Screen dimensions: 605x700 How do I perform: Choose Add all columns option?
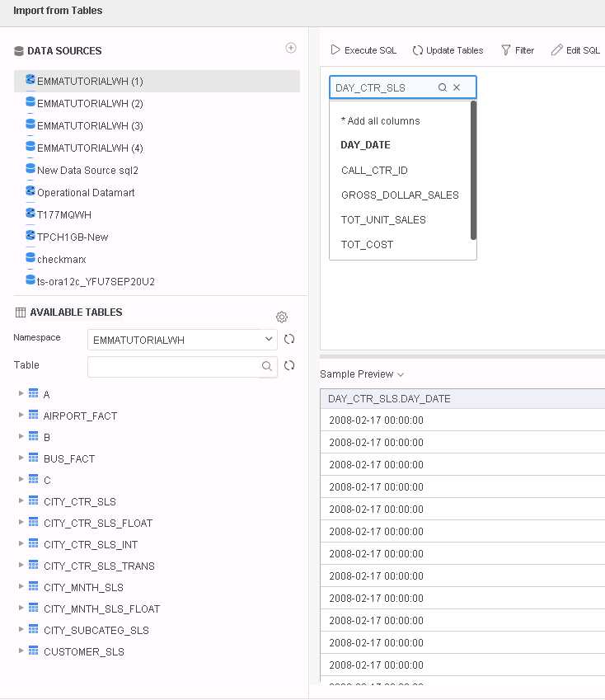[x=381, y=121]
